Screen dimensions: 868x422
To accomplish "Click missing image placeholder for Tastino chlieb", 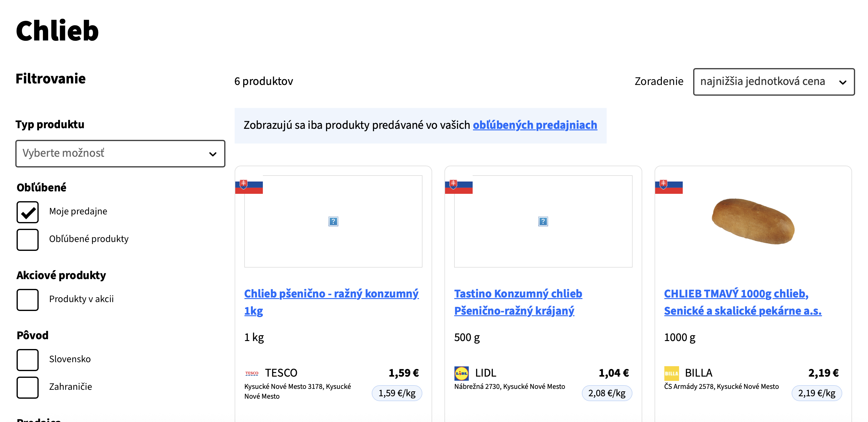I will (x=543, y=221).
